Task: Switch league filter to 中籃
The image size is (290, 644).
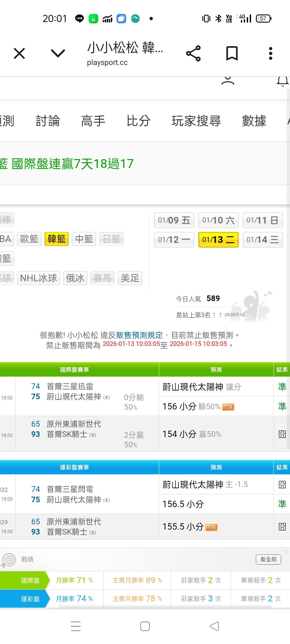Action: (x=84, y=239)
